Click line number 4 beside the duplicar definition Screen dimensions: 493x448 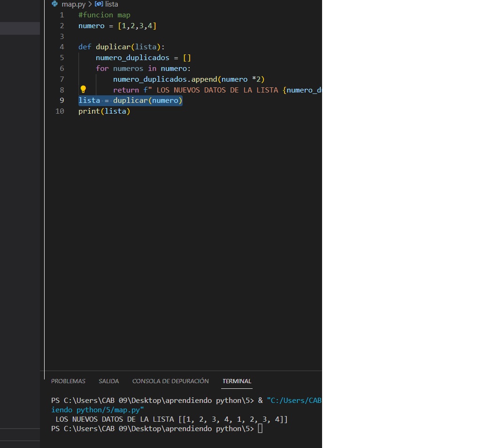pyautogui.click(x=62, y=46)
